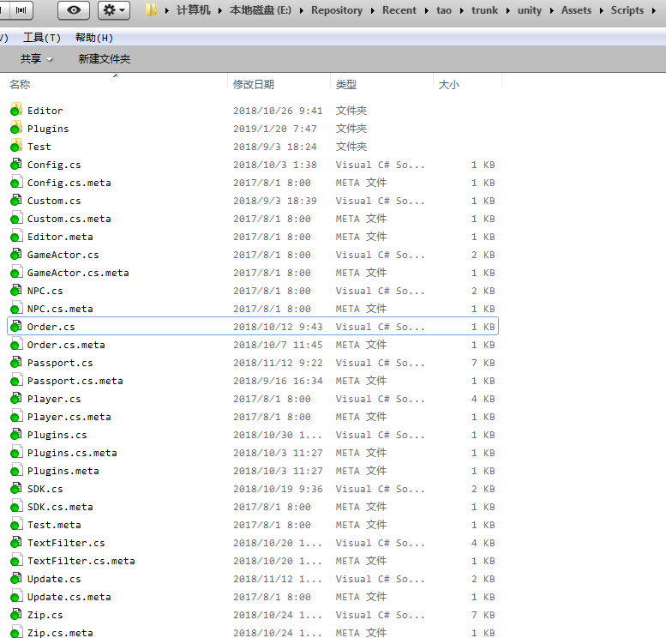Click the Config.cs file icon
Viewport: 666px width, 644px height.
point(15,164)
